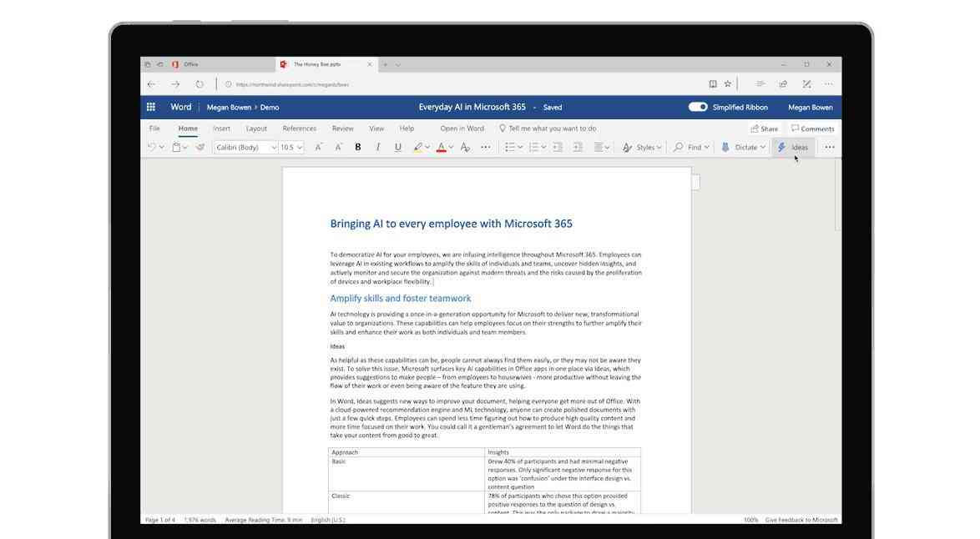Click Open in Word
Viewport: 980px width, 539px height.
click(462, 128)
